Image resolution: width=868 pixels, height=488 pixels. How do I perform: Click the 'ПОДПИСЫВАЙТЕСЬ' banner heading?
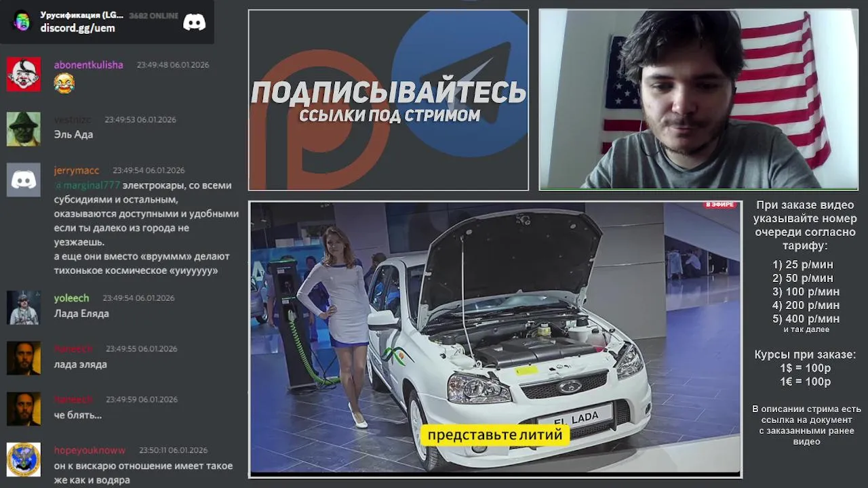point(389,93)
